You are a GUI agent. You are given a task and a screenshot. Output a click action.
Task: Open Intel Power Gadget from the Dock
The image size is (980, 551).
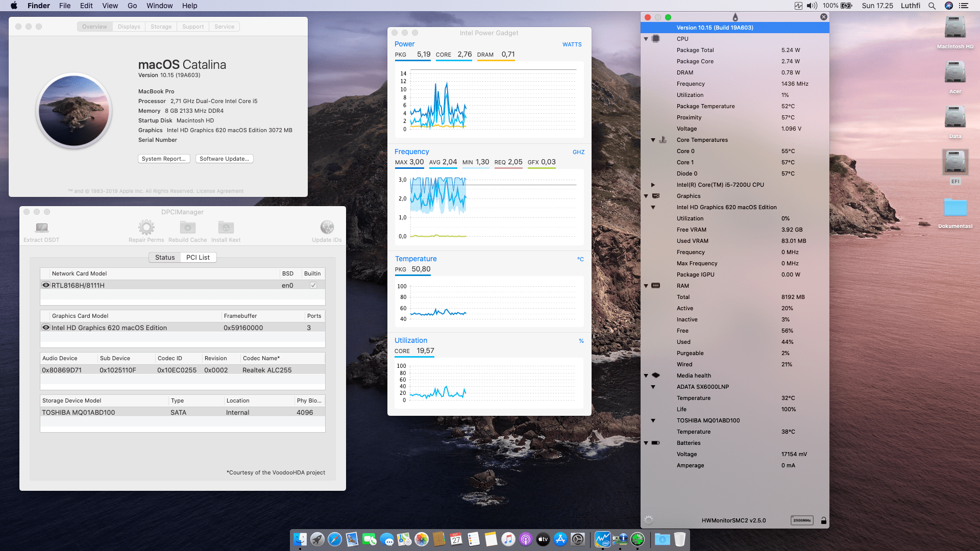click(x=604, y=539)
